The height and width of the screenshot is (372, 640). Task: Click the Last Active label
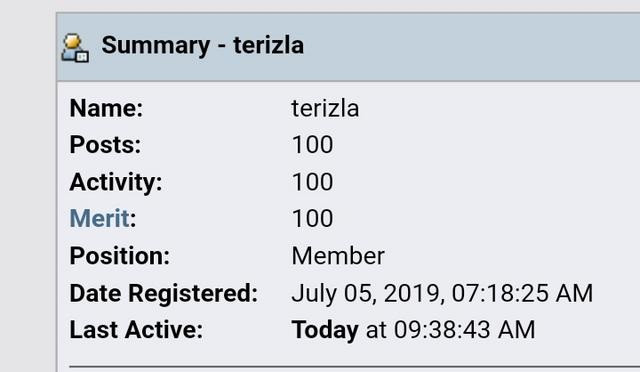136,330
